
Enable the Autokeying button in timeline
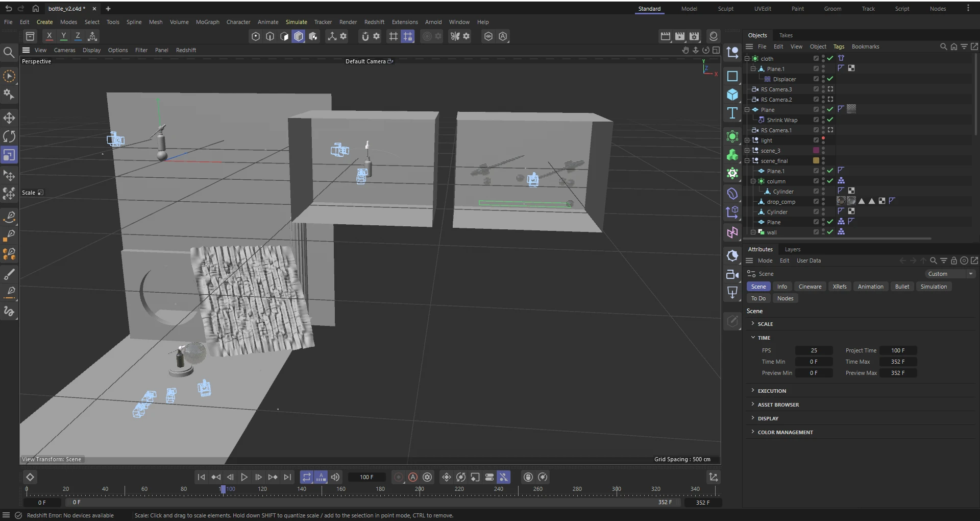point(413,477)
